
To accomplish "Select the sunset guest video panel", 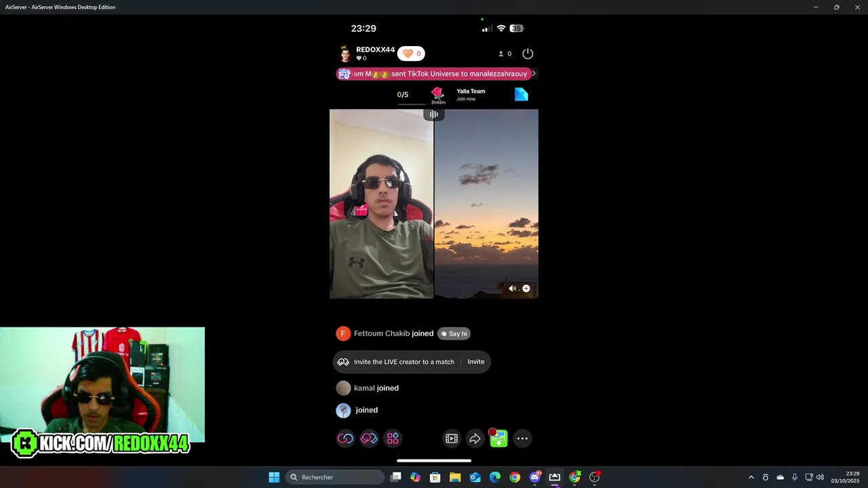I will pos(486,203).
